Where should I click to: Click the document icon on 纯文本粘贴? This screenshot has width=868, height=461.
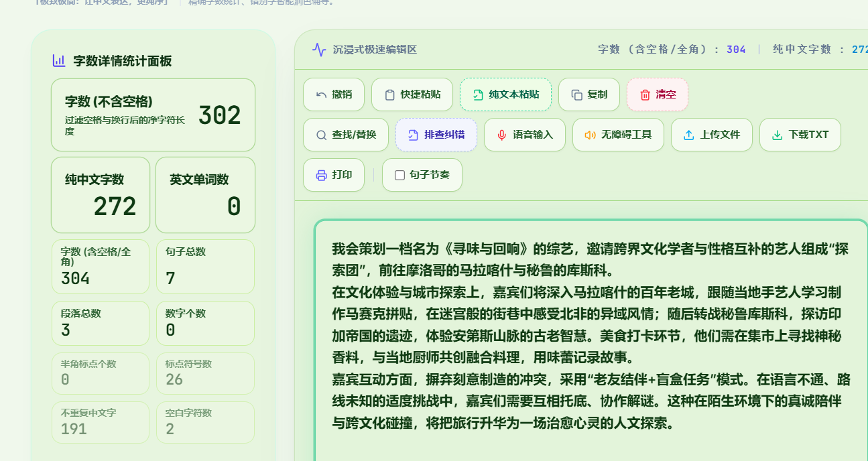[x=478, y=94]
